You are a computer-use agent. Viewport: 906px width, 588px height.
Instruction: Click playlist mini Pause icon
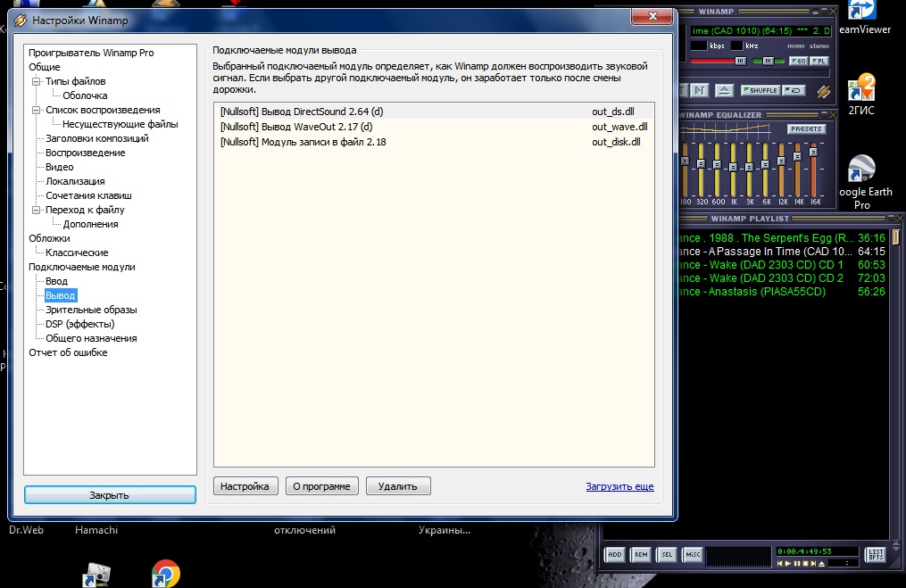point(797,563)
